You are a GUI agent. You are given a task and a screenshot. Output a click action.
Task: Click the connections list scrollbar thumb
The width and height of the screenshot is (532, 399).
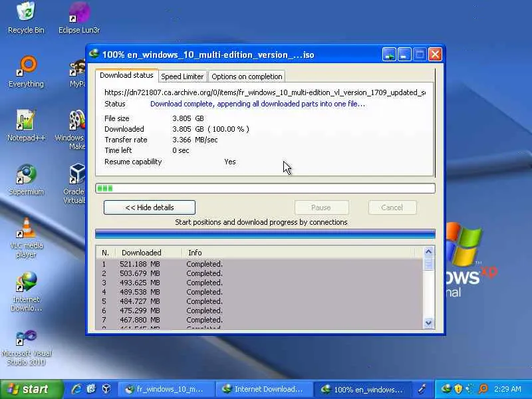click(428, 263)
